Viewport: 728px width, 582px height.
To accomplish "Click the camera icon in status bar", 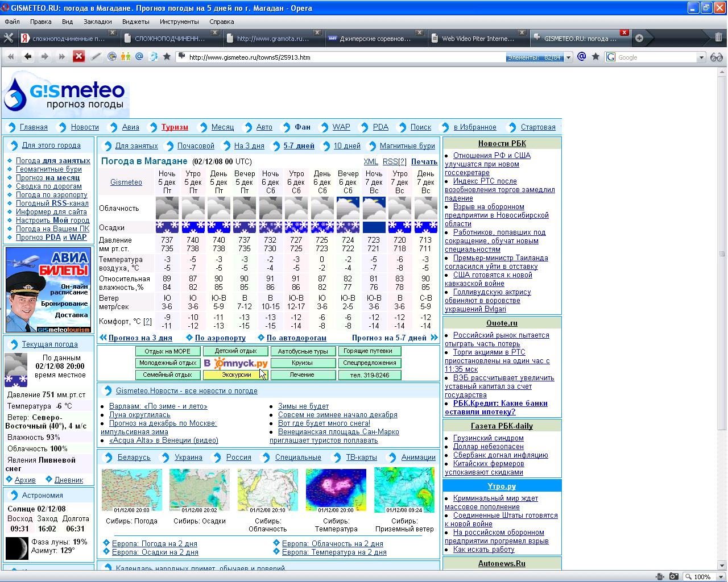I will point(673,576).
